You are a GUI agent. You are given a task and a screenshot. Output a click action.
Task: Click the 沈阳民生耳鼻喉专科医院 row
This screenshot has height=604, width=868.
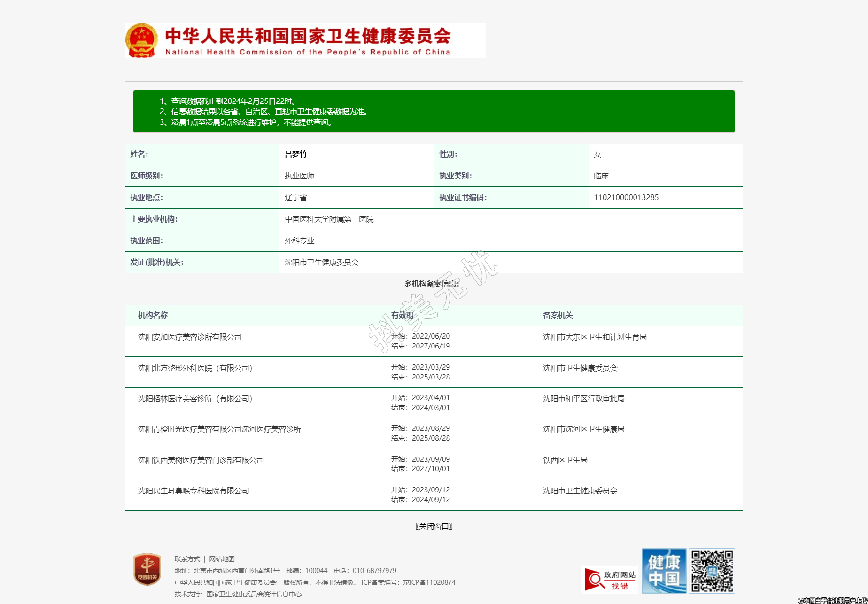point(193,490)
